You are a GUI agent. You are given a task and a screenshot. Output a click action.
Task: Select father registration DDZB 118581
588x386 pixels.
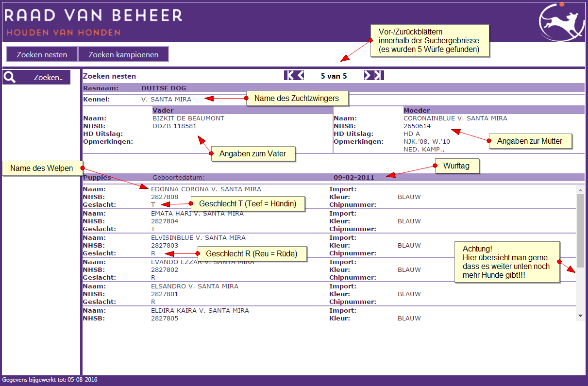pyautogui.click(x=174, y=126)
